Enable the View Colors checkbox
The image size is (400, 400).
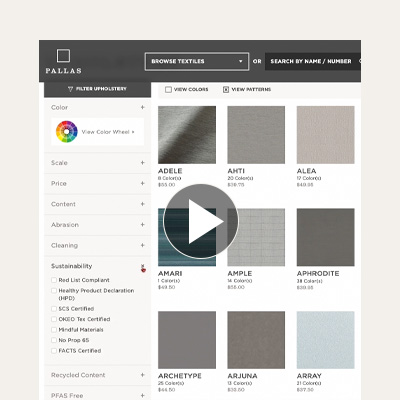(168, 89)
